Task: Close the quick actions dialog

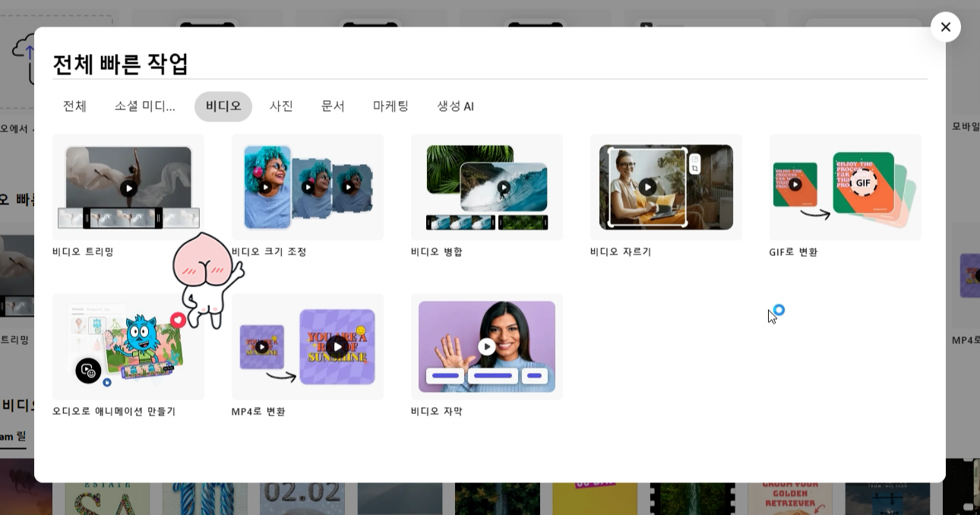Action: coord(946,27)
